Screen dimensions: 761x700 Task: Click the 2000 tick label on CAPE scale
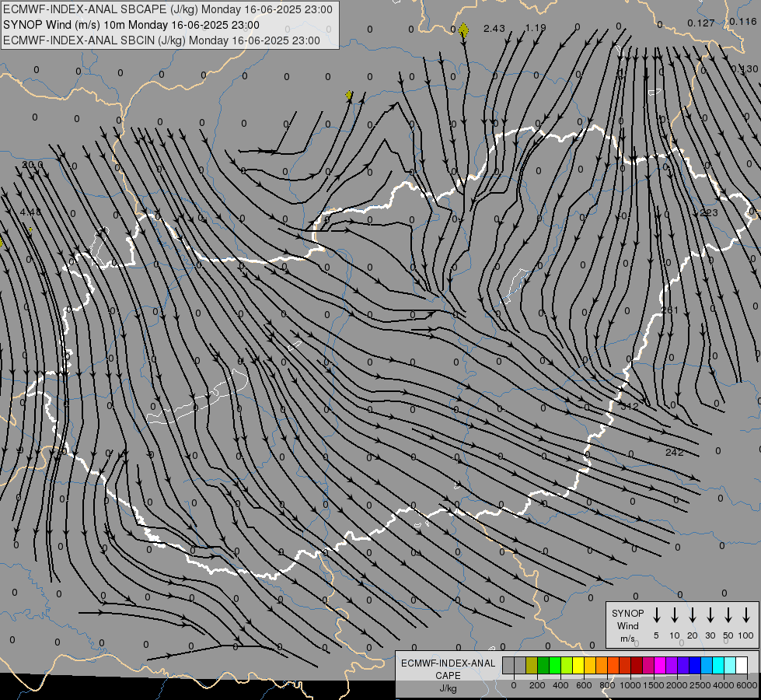pos(677,685)
